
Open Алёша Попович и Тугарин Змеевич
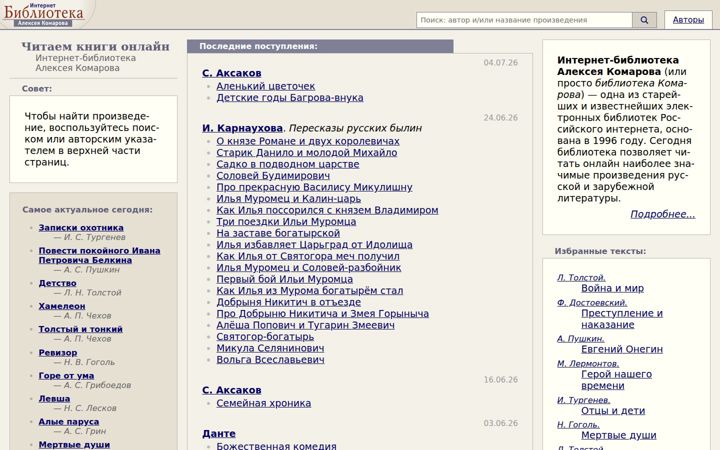pyautogui.click(x=305, y=325)
